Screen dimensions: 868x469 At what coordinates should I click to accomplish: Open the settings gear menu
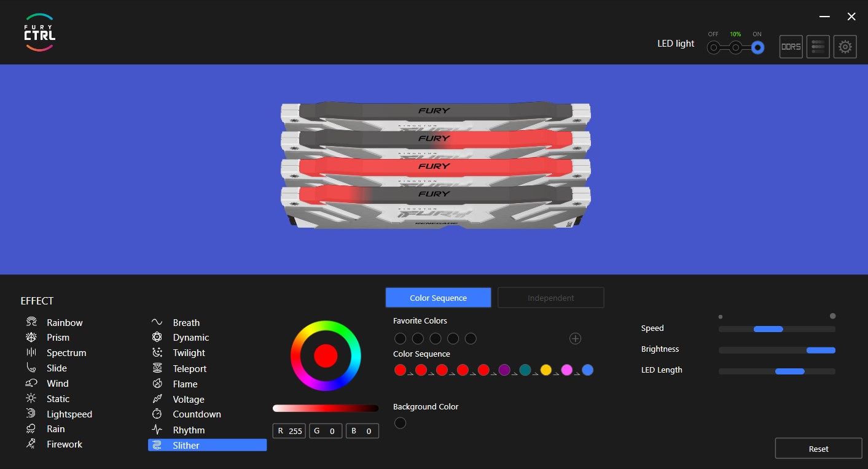[845, 46]
